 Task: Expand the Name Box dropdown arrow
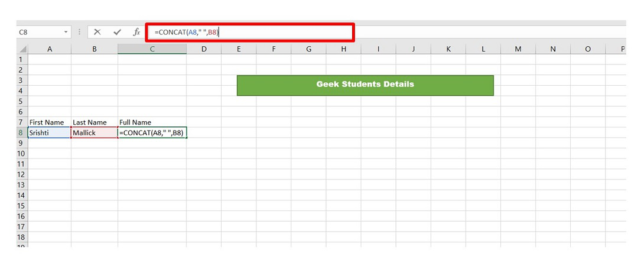tap(66, 32)
